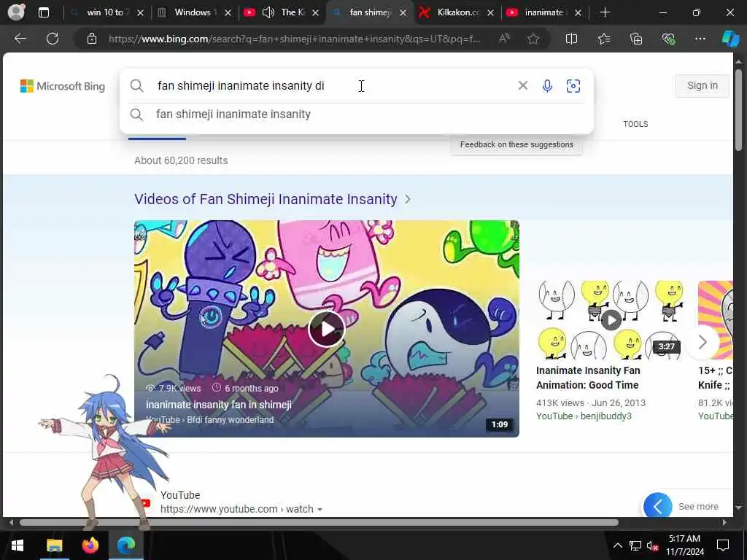
Task: Click the taskbar clock showing 5:17 AM
Action: [x=684, y=545]
